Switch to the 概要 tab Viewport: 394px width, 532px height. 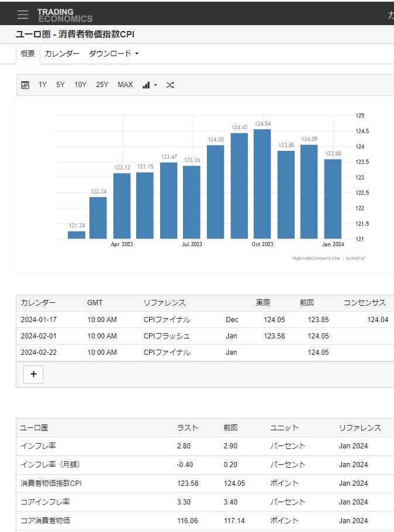(27, 54)
